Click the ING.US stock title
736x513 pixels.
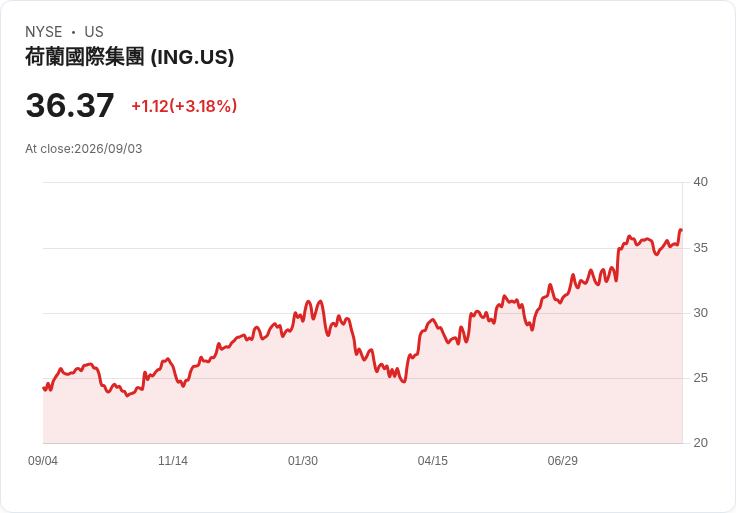[130, 57]
